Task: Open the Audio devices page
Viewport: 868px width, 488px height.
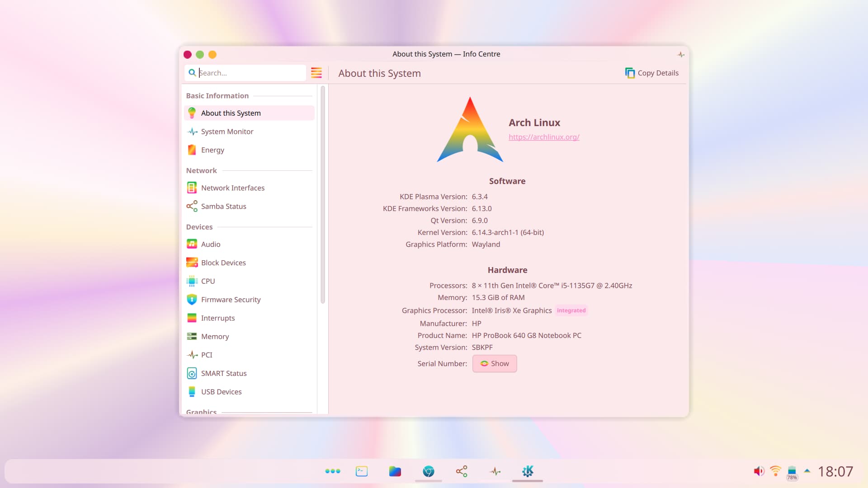Action: [249, 244]
